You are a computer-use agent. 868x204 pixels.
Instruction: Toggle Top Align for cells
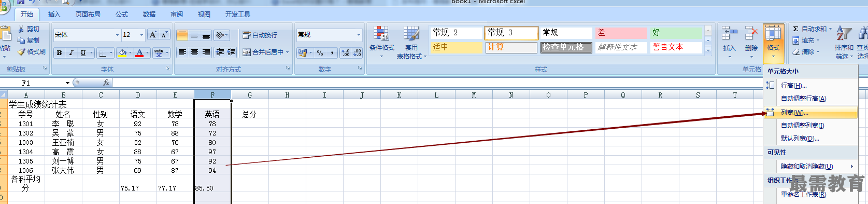coord(182,35)
